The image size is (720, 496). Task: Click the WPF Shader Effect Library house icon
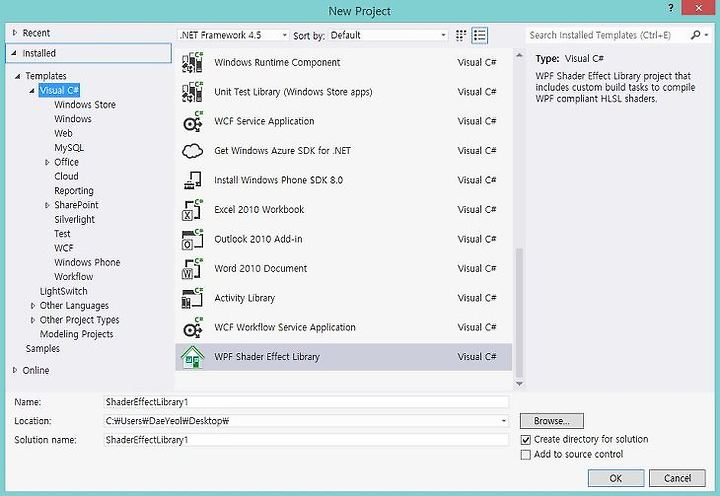click(192, 357)
